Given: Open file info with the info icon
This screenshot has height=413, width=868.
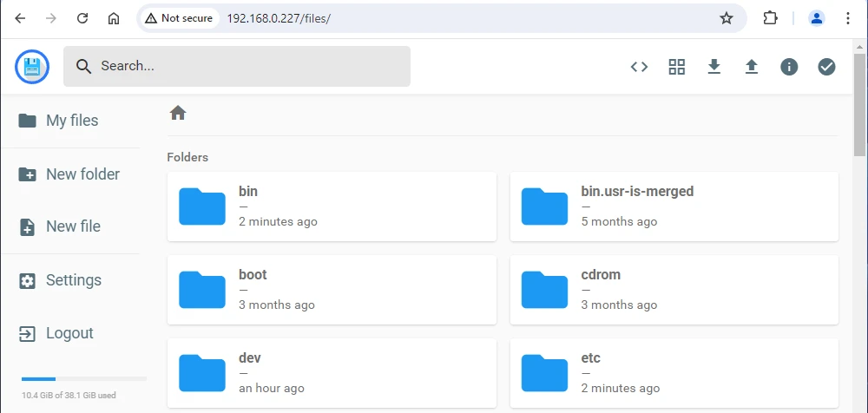Looking at the screenshot, I should pyautogui.click(x=789, y=67).
